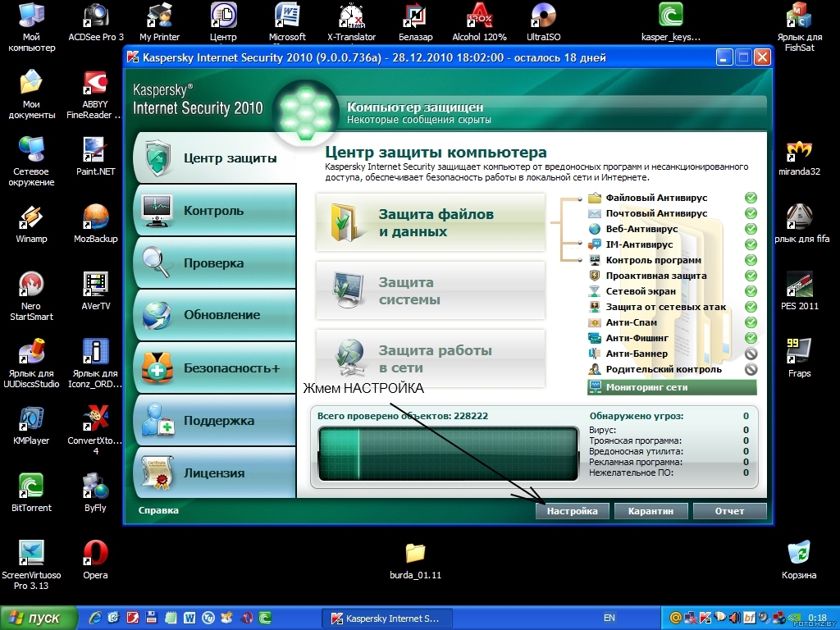840x630 pixels.
Task: Click the Настройка button
Action: pyautogui.click(x=572, y=511)
